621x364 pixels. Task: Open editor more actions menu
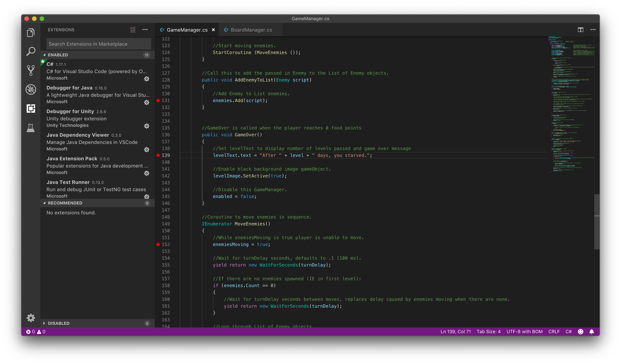pyautogui.click(x=593, y=30)
